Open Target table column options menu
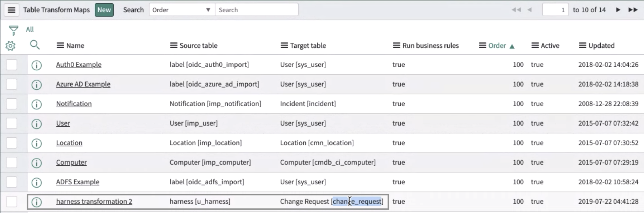644x213 pixels. pos(284,45)
